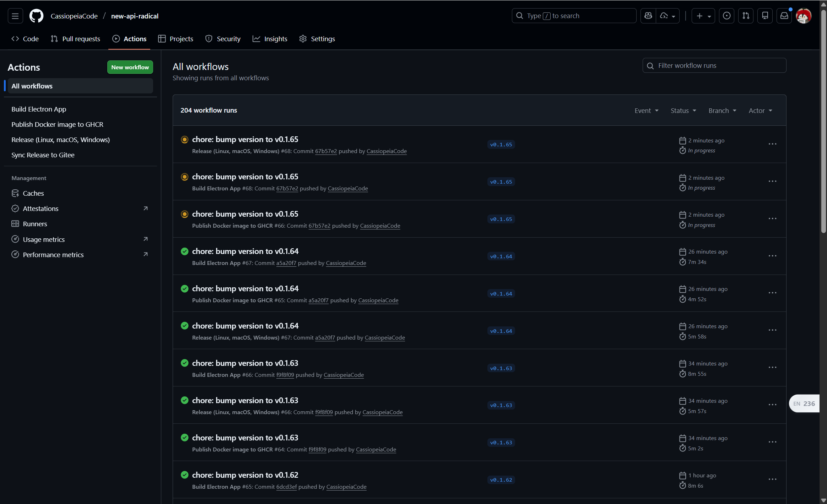Open the Copilot chat icon
Screen dimensions: 827x504
click(648, 16)
